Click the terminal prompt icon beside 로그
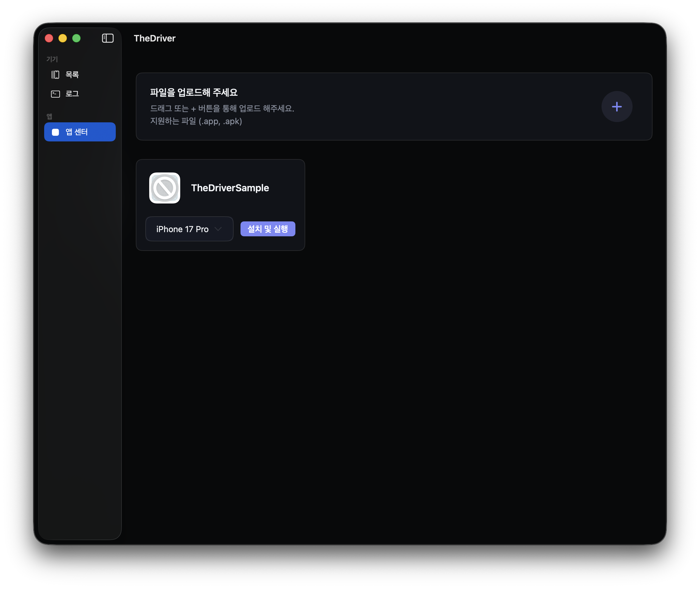 [x=55, y=94]
